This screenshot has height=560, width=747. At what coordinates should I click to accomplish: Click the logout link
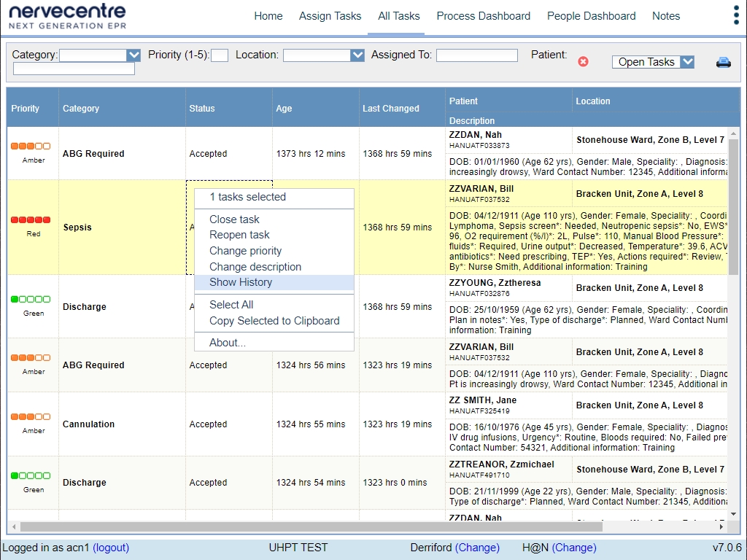click(111, 548)
